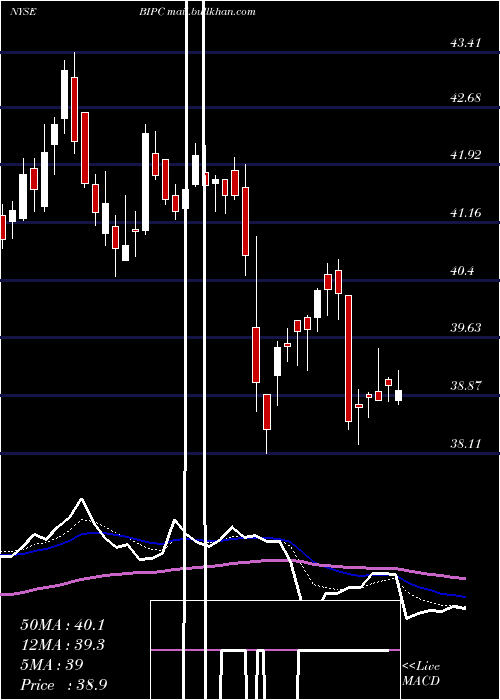Click the Price : 38.9 reading
The image size is (500, 700).
pyautogui.click(x=64, y=684)
